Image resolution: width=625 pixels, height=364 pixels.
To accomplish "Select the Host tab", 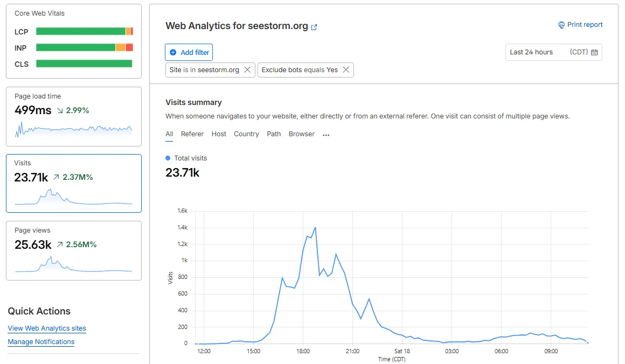I will [219, 134].
